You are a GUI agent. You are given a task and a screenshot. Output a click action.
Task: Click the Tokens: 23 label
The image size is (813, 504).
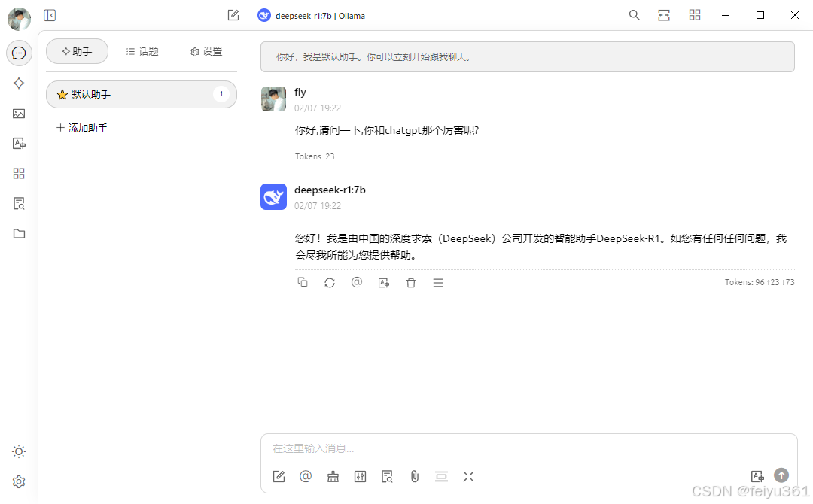pyautogui.click(x=315, y=156)
